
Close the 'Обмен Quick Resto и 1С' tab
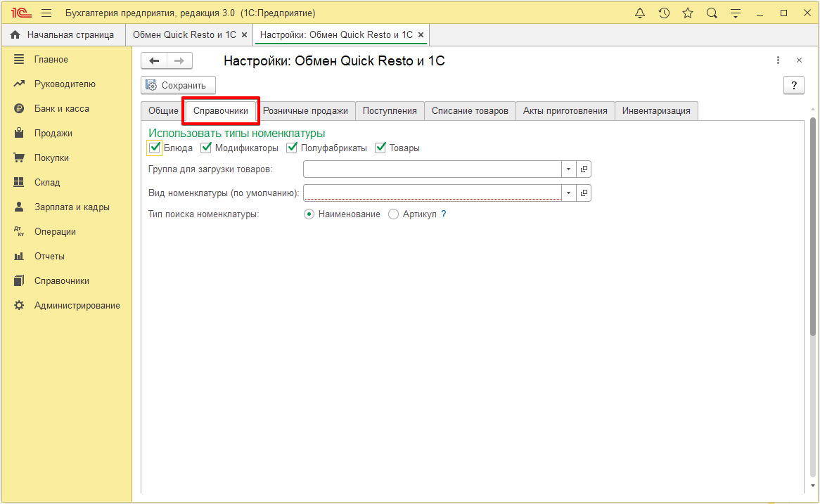tap(244, 35)
